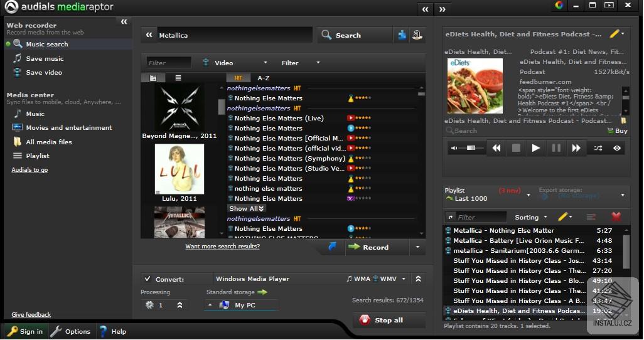This screenshot has height=340, width=644.
Task: Open Music search in the Web recorder
Action: [46, 45]
